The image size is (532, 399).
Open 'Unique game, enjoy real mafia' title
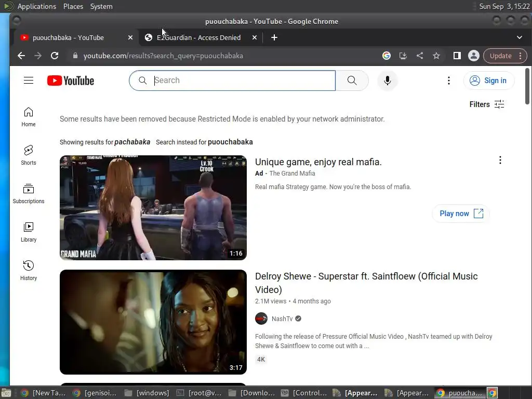318,162
